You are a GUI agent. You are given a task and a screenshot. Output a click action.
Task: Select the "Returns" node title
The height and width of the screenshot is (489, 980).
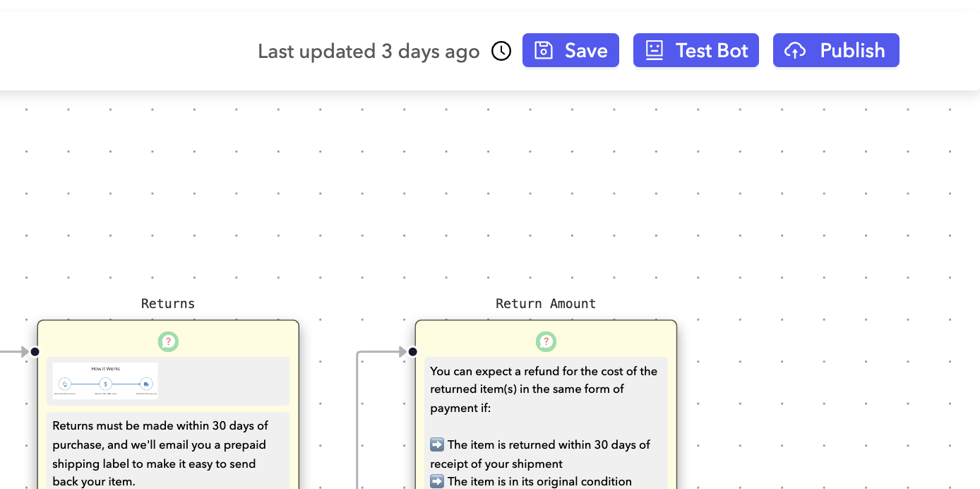[x=168, y=304]
